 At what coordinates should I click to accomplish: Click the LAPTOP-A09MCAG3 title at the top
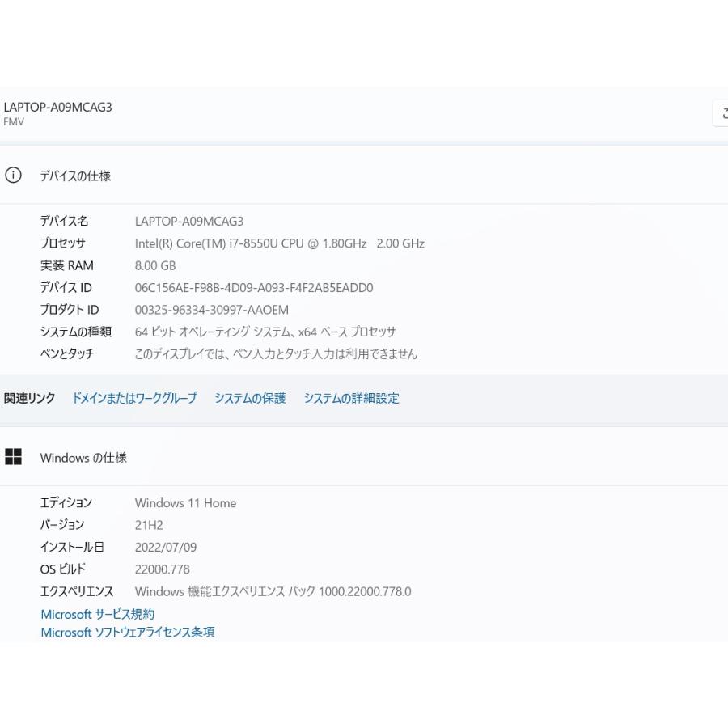click(x=57, y=107)
